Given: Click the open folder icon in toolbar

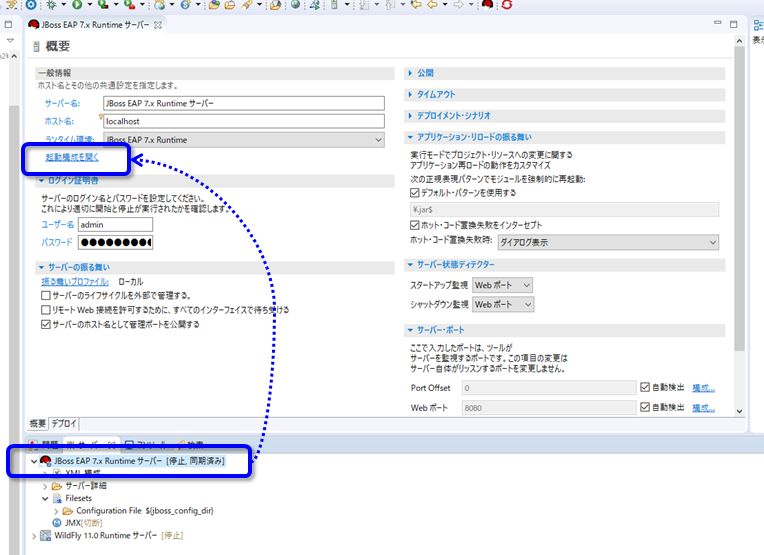Looking at the screenshot, I should pos(229,5).
